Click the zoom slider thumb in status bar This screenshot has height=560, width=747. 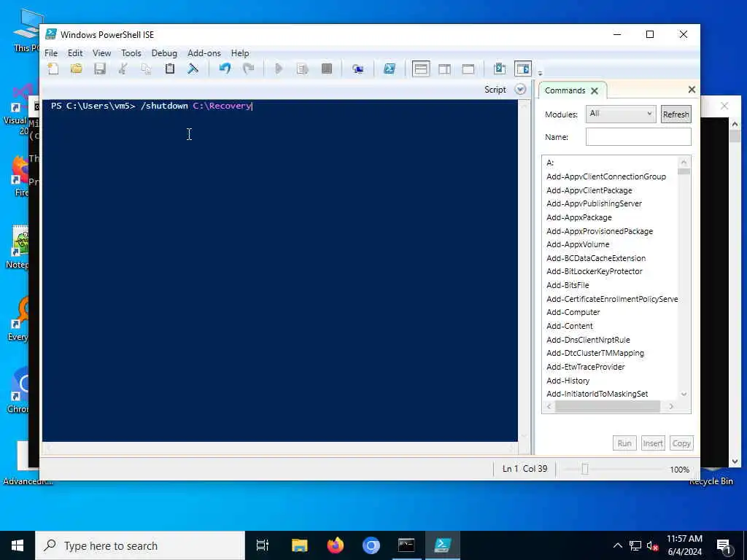585,470
